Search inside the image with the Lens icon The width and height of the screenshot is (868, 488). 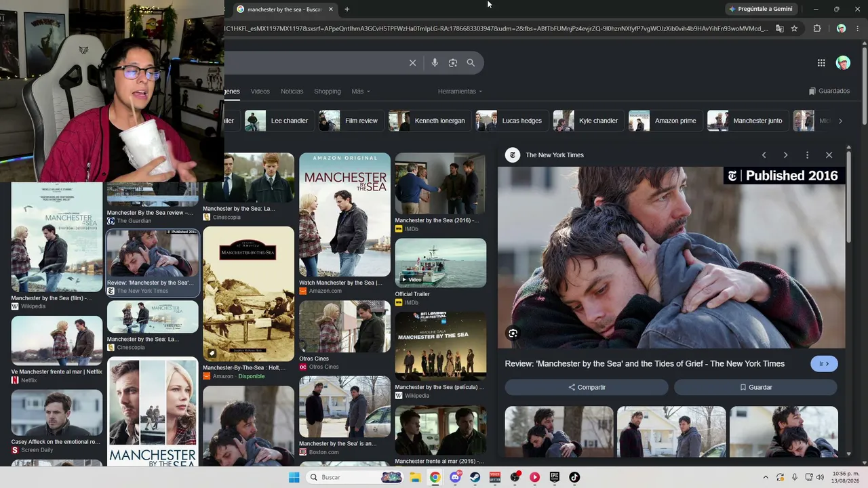click(x=513, y=333)
